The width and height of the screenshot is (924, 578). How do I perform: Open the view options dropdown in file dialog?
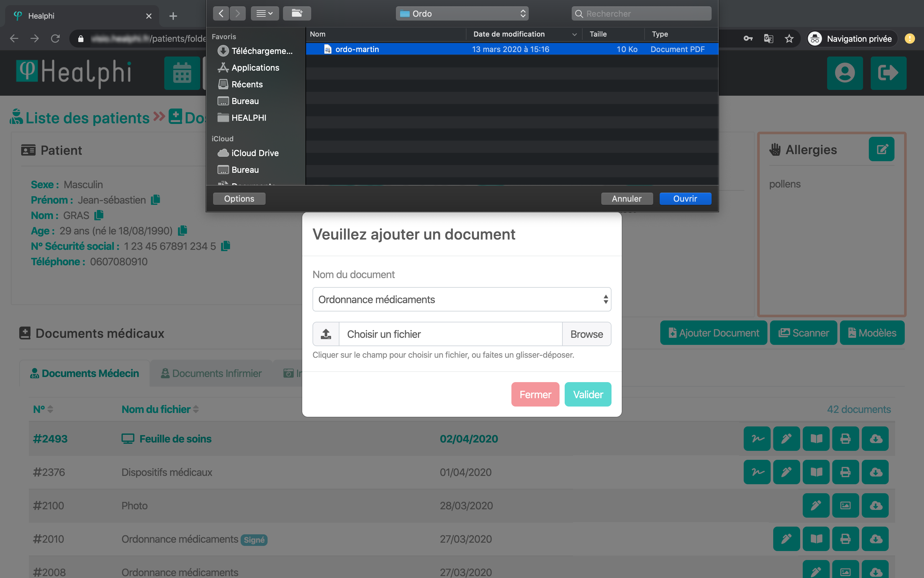265,13
